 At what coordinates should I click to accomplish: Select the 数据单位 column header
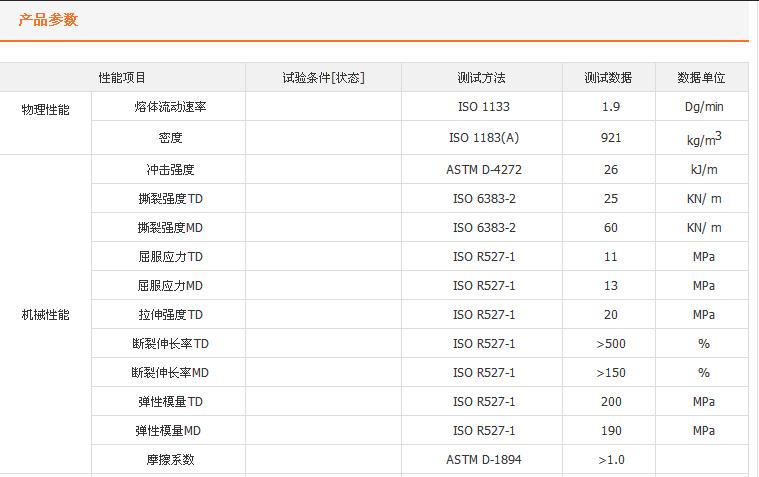click(x=701, y=78)
